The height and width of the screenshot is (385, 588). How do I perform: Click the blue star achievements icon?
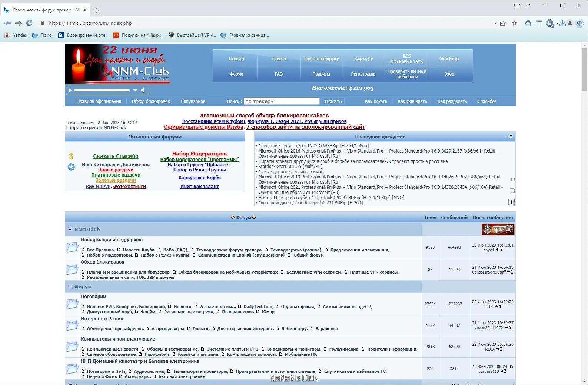[x=71, y=167]
